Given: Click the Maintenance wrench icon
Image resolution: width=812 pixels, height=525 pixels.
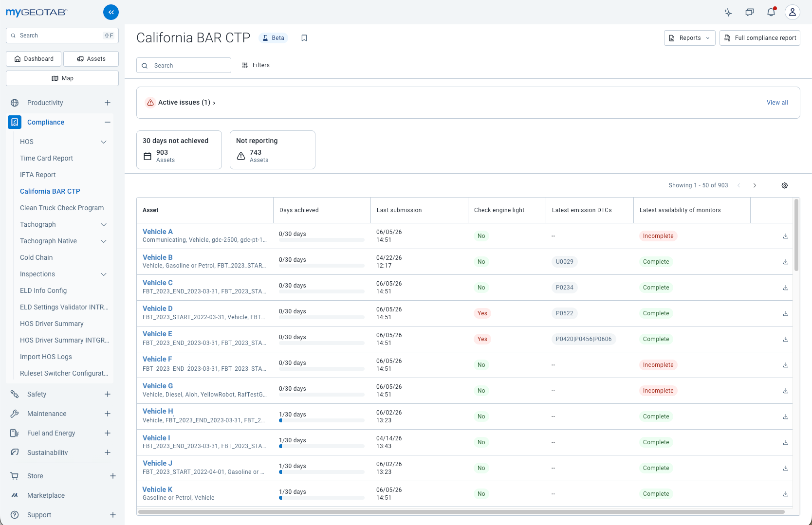Looking at the screenshot, I should (15, 414).
